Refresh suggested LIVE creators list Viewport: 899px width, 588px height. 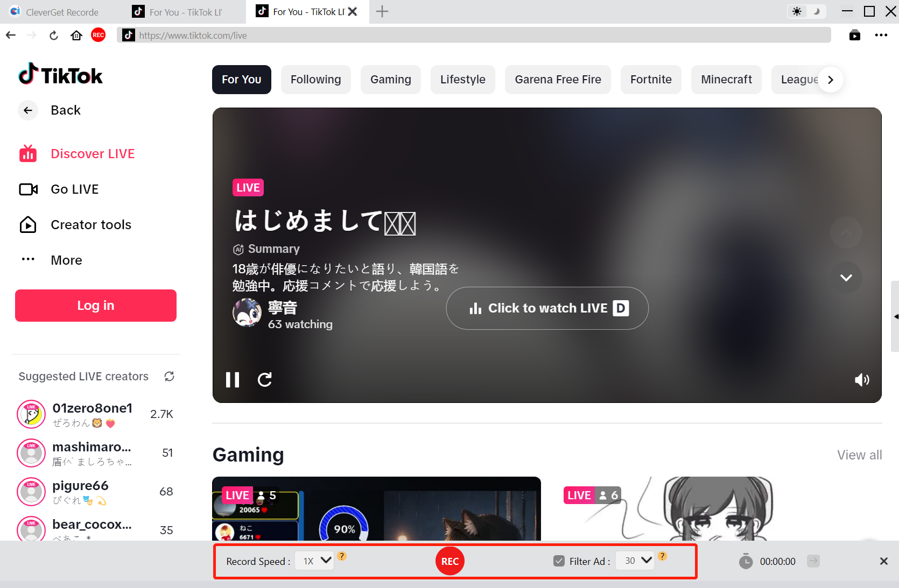tap(169, 377)
